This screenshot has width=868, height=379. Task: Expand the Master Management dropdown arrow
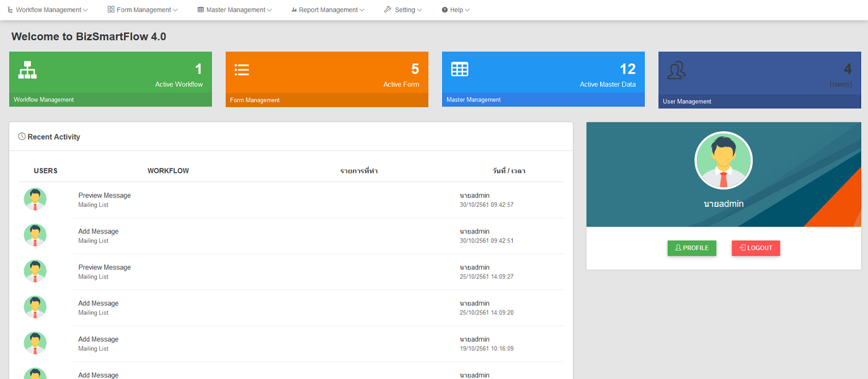coord(269,10)
